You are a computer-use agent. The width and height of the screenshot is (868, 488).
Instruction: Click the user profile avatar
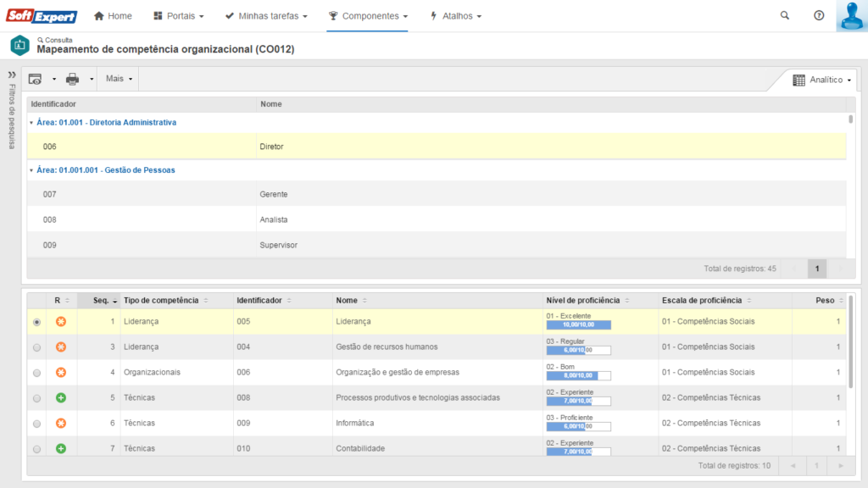pos(850,16)
